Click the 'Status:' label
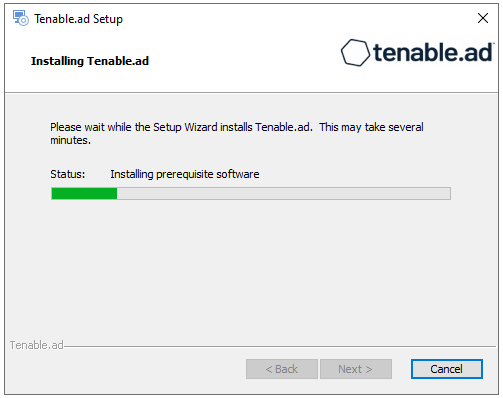 [x=68, y=174]
